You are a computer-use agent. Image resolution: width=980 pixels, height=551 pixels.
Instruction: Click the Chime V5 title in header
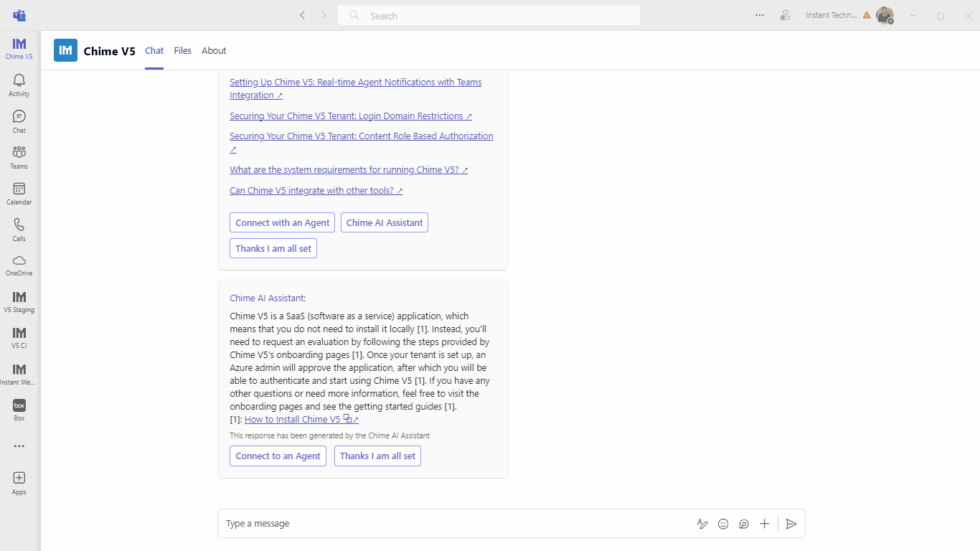click(x=109, y=51)
